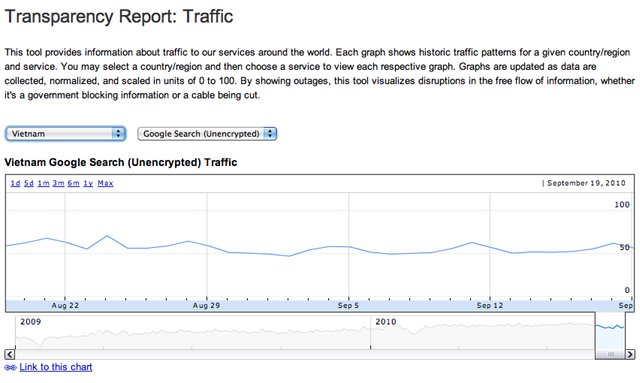Open the Google Search (Unencrypted) service dropdown
This screenshot has width=640, height=383.
click(x=207, y=134)
